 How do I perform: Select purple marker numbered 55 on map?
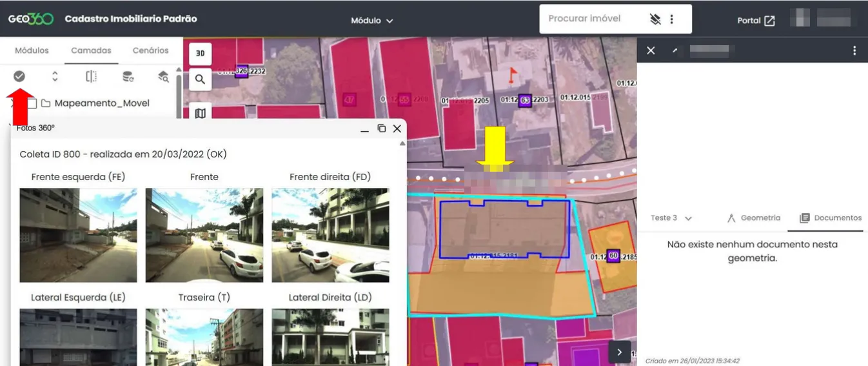click(404, 100)
